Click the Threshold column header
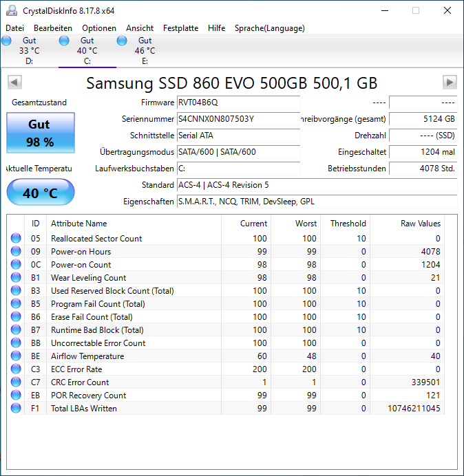 click(x=345, y=224)
